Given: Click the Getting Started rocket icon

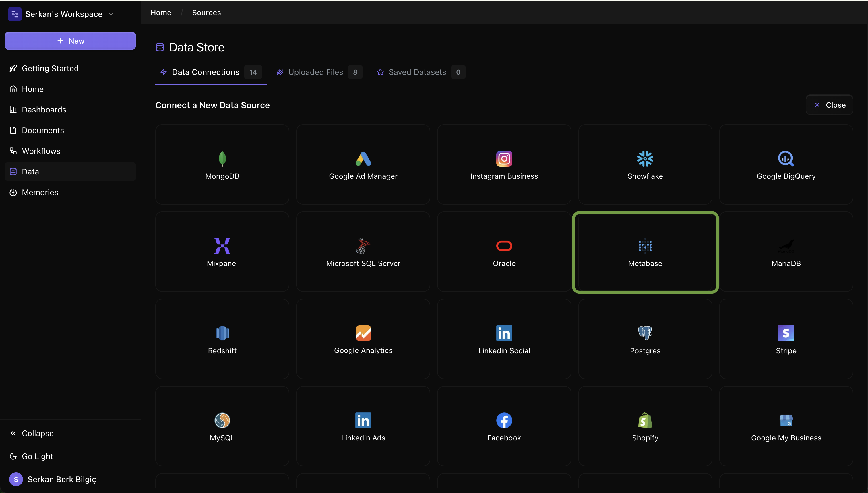Looking at the screenshot, I should pos(13,68).
